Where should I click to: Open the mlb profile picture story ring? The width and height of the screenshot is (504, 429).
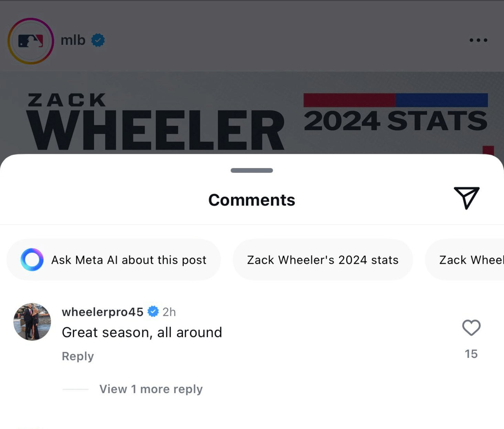31,41
